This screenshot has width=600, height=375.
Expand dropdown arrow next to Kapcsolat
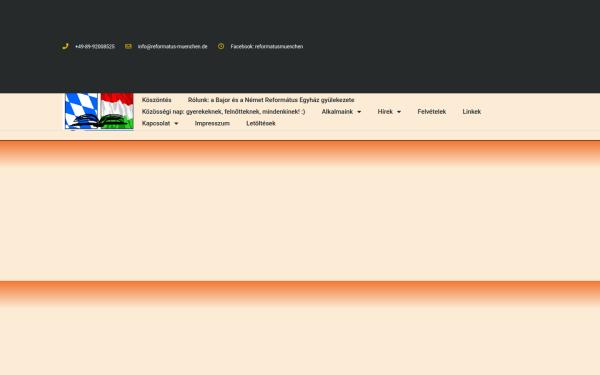(176, 124)
